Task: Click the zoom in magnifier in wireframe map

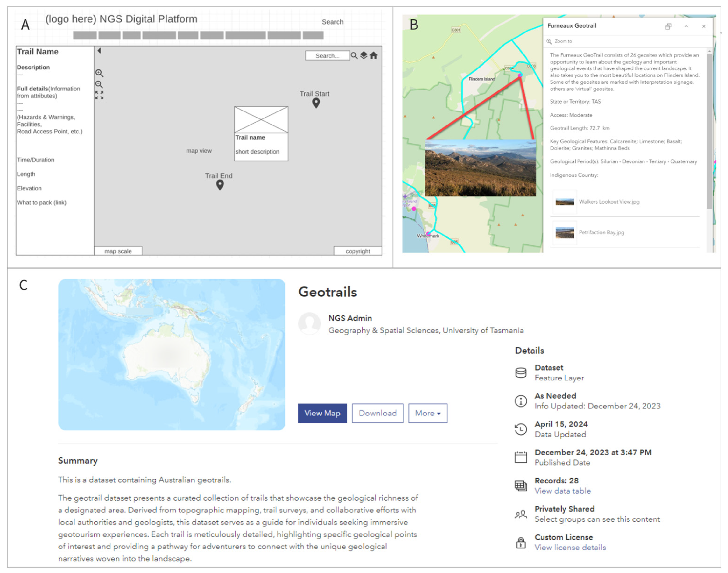Action: [x=99, y=73]
